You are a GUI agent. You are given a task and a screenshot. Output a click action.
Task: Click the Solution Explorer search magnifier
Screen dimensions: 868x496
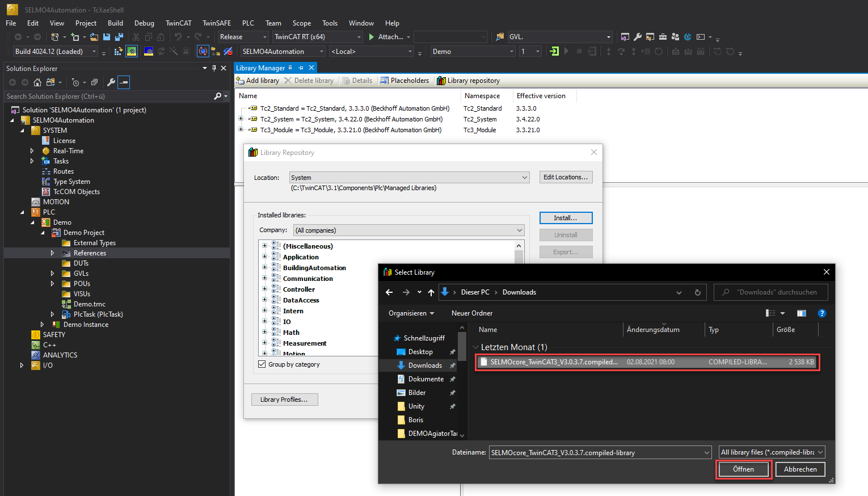coord(217,96)
